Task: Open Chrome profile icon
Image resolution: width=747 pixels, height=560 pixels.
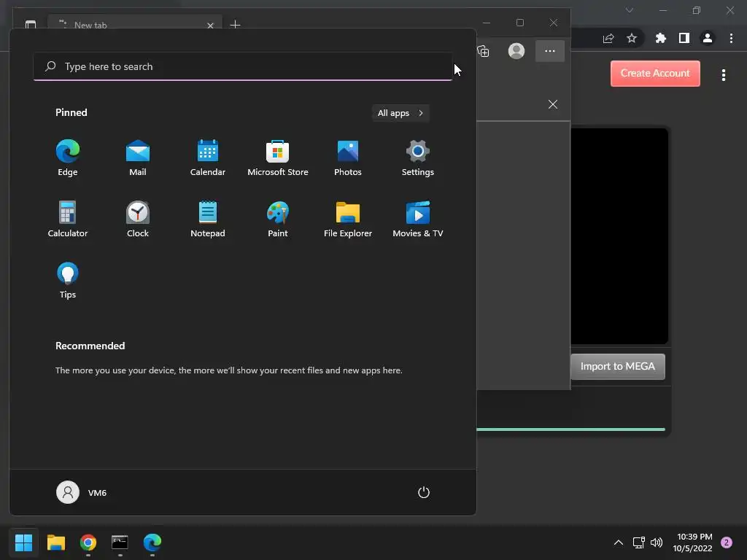Action: coord(708,38)
